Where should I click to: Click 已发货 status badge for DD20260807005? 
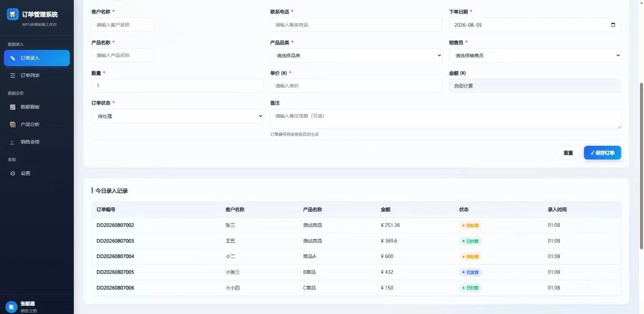click(x=471, y=272)
